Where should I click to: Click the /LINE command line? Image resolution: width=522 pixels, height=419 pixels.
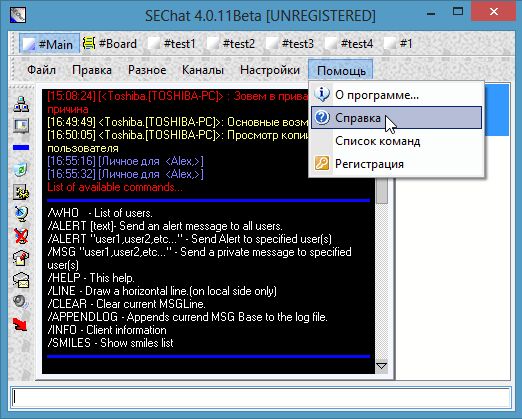(x=162, y=291)
